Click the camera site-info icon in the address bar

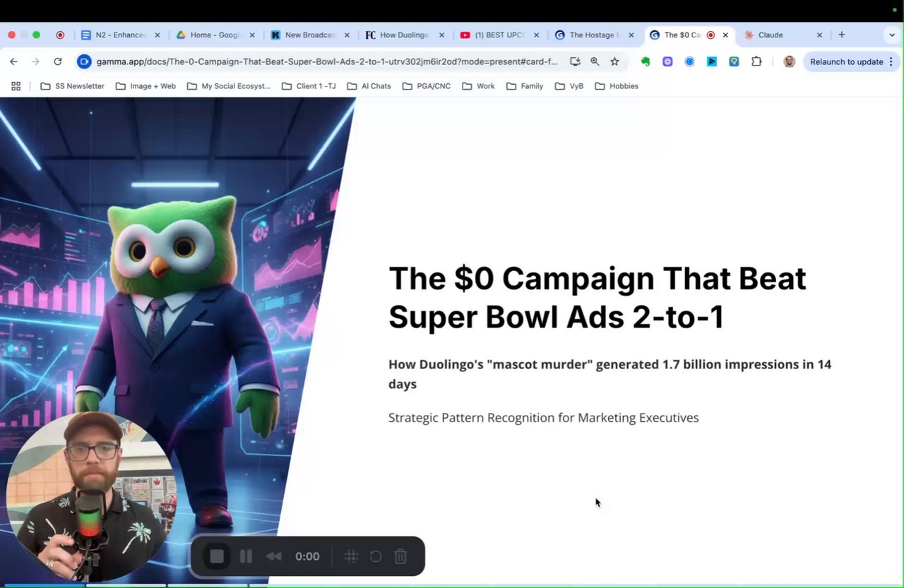[x=84, y=61]
